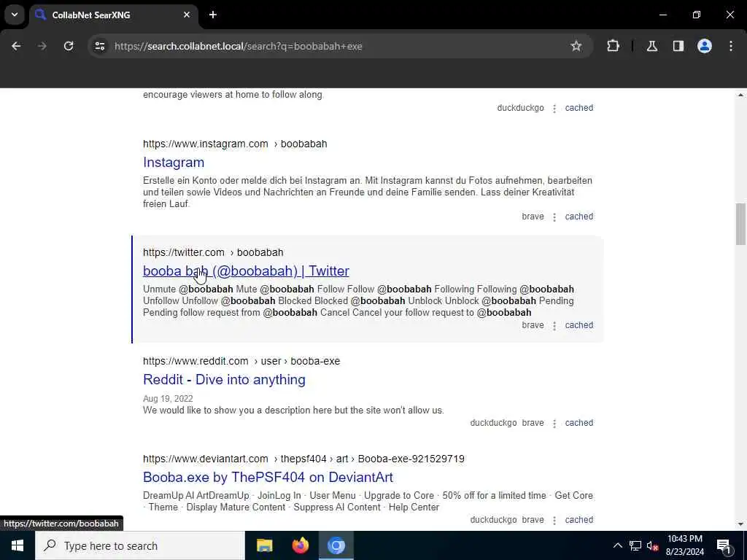This screenshot has height=560, width=747.
Task: Launch Firefox from the taskbar
Action: pyautogui.click(x=300, y=545)
